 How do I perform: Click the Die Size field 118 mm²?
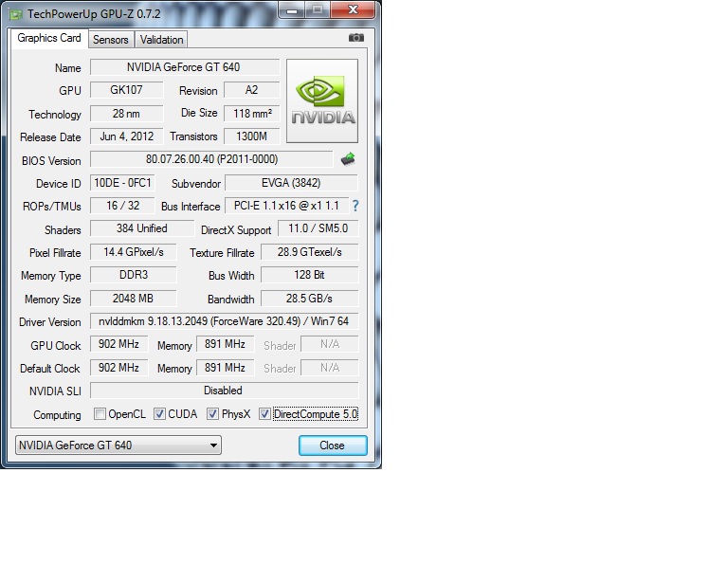click(251, 113)
